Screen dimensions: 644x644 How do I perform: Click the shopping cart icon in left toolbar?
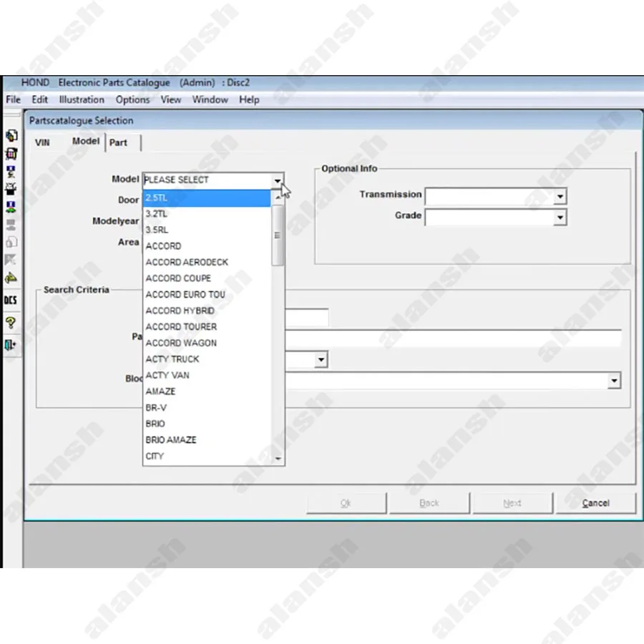pyautogui.click(x=11, y=154)
